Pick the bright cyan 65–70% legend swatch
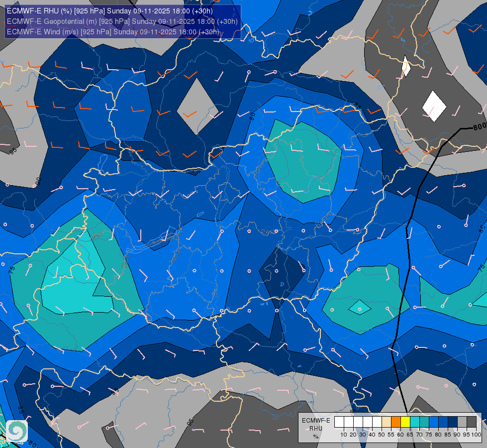This screenshot has height=448, width=487. [415, 422]
